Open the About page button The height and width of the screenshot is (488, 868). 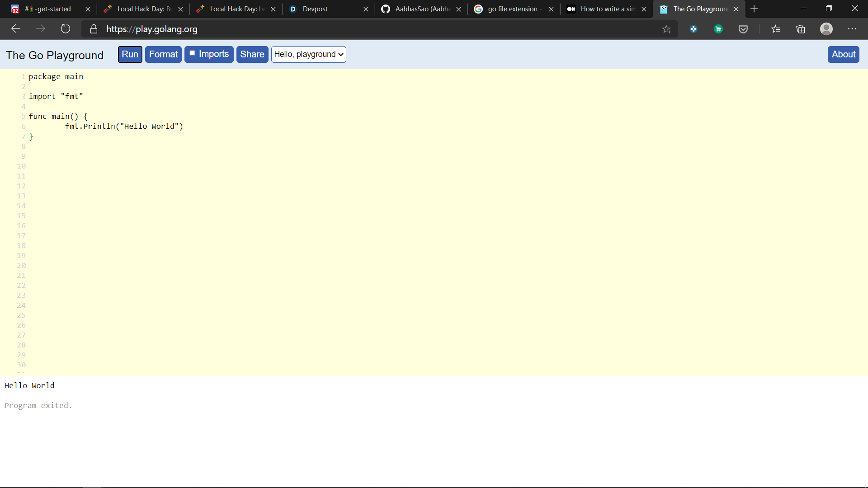coord(843,54)
